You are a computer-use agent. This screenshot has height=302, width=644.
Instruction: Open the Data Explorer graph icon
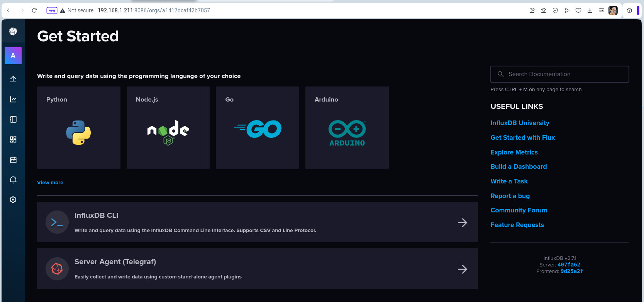13,99
